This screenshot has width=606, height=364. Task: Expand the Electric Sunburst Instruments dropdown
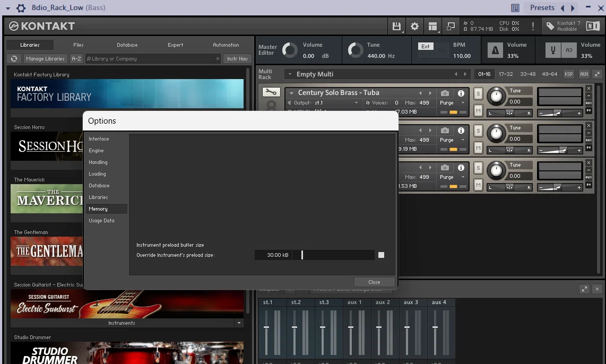[239, 323]
